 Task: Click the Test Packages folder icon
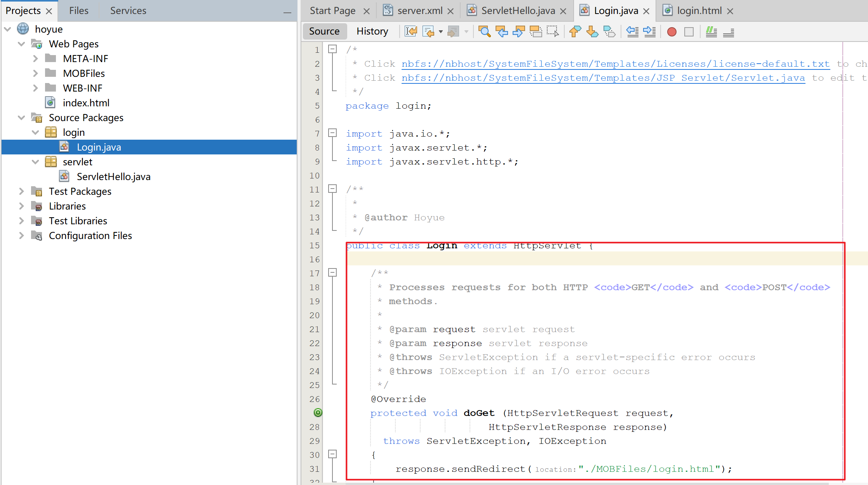(37, 191)
